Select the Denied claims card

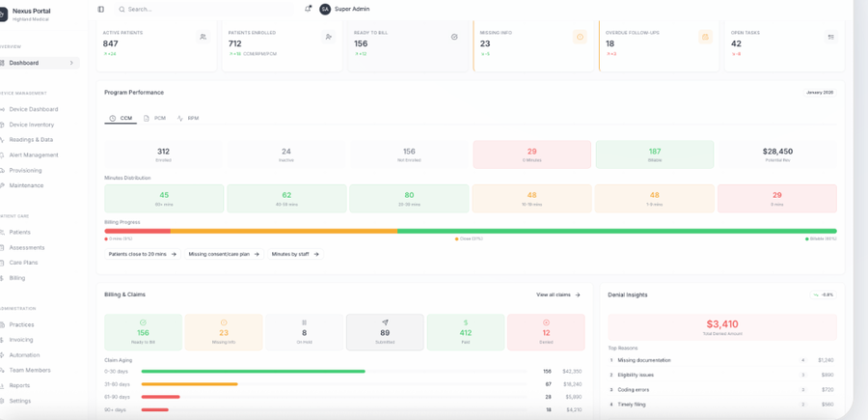[546, 332]
